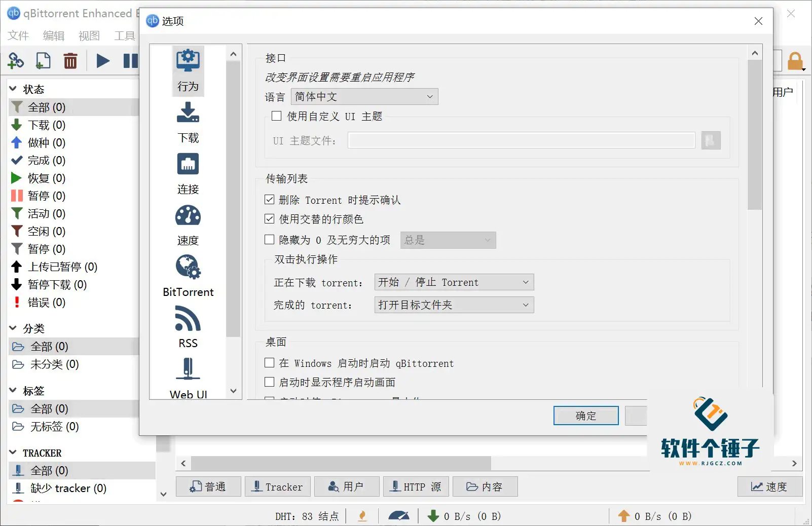
Task: Click the horizontal scrollbar thumb in main window
Action: pos(341,463)
